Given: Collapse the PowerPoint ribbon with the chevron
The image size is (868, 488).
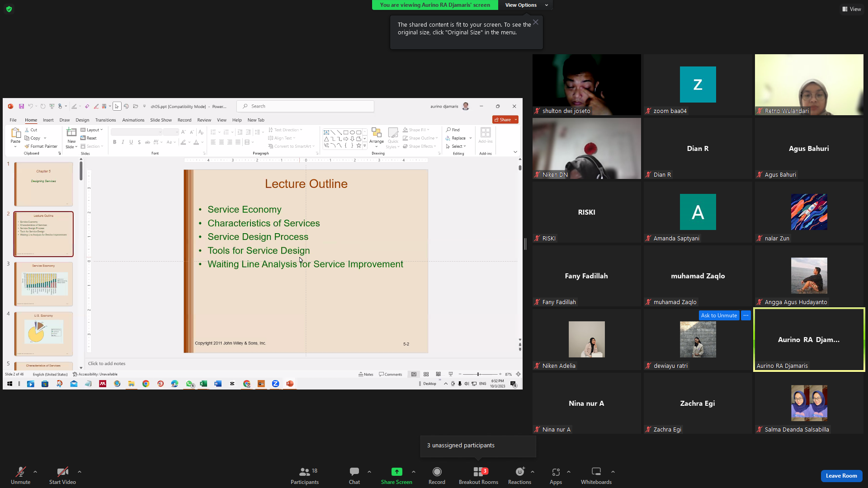Looking at the screenshot, I should click(515, 152).
